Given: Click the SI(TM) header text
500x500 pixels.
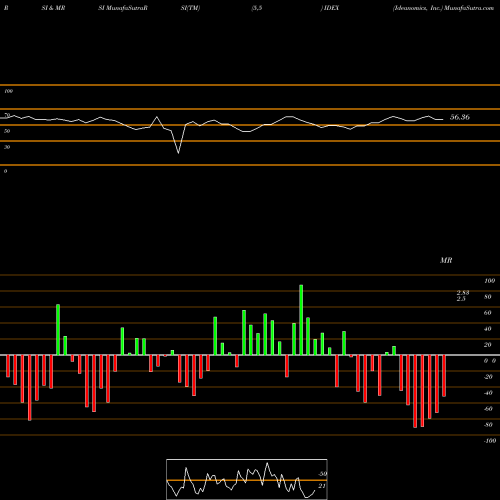Looking at the screenshot, I should tap(190, 8).
